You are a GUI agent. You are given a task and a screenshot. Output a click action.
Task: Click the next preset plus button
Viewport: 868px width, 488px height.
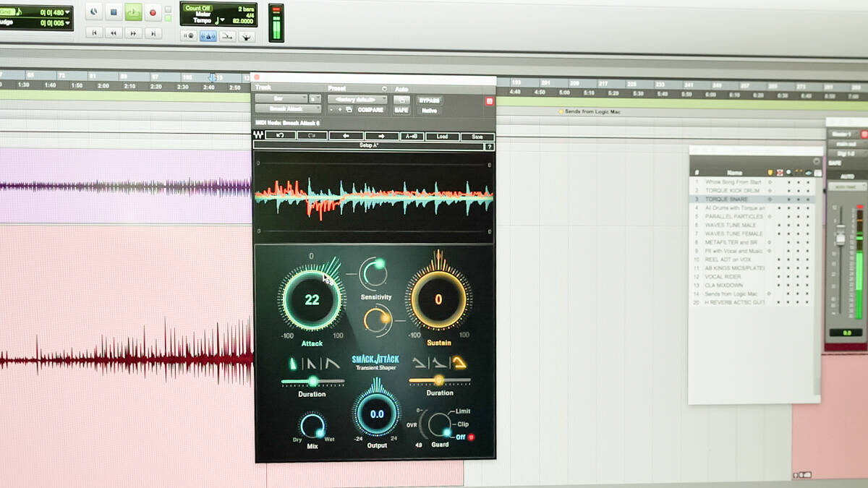[x=340, y=110]
